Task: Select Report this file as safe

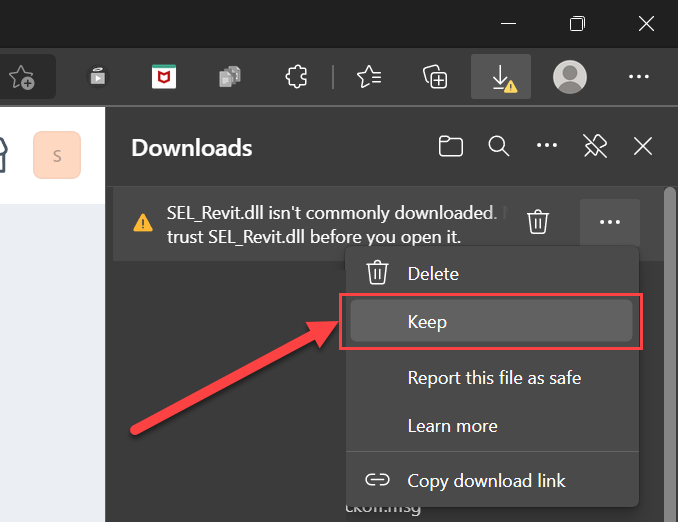Action: pyautogui.click(x=492, y=378)
